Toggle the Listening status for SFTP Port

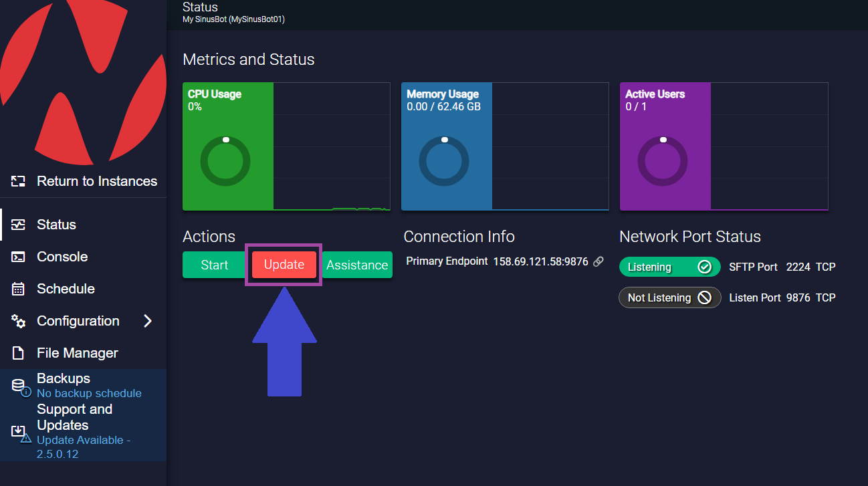(669, 267)
